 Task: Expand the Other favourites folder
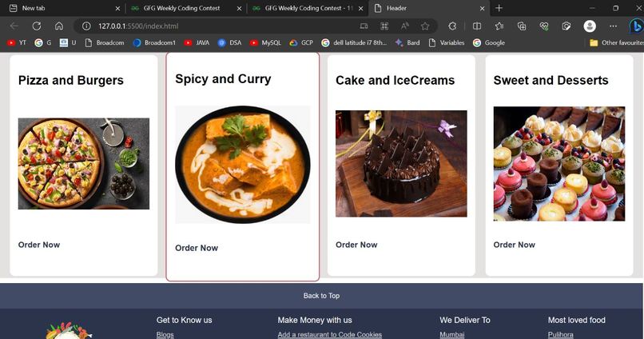pos(616,42)
